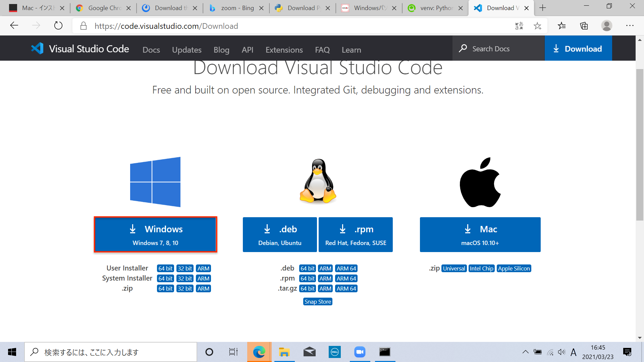The image size is (644, 362).
Task: Select Windows .zip 64 bit link
Action: [x=165, y=289]
